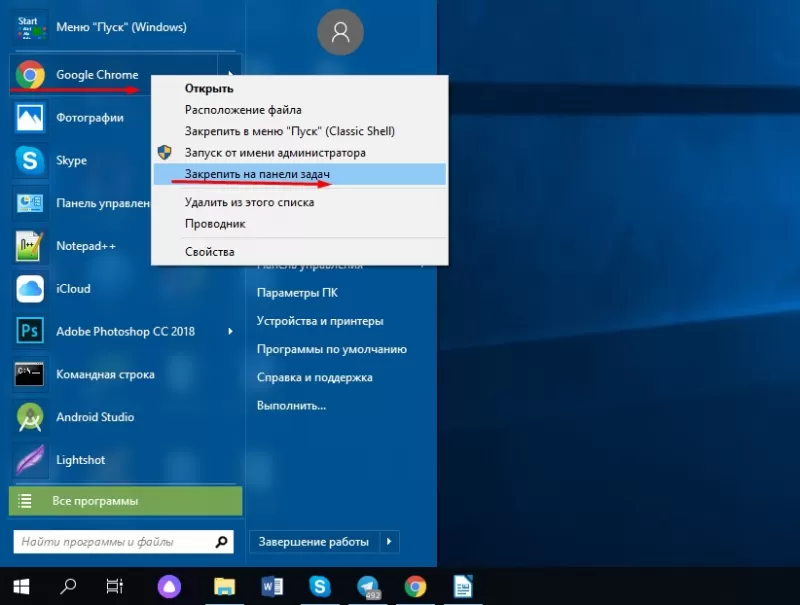Expand the Adobe Photoshop CC 2018 submenu arrow
Viewport: 800px width, 605px height.
click(x=231, y=332)
